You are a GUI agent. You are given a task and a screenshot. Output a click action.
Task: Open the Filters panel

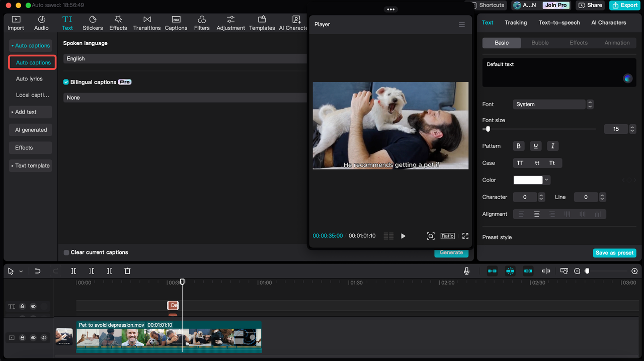point(202,23)
